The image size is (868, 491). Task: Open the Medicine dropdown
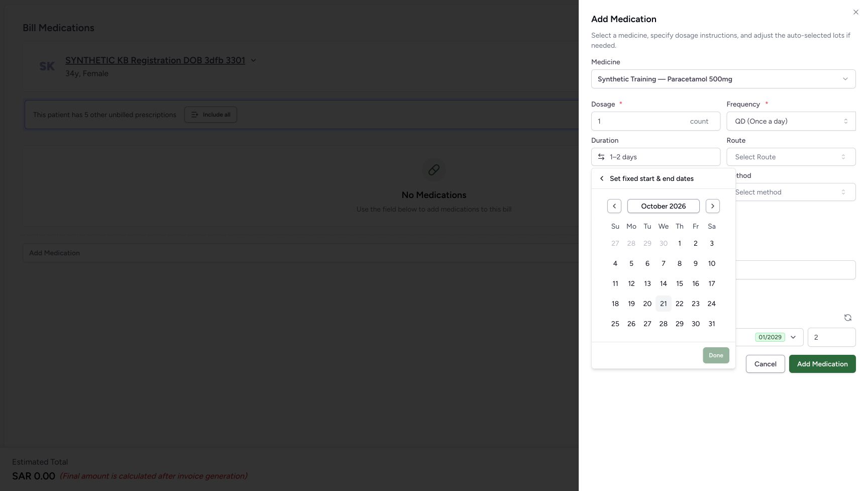(x=723, y=79)
